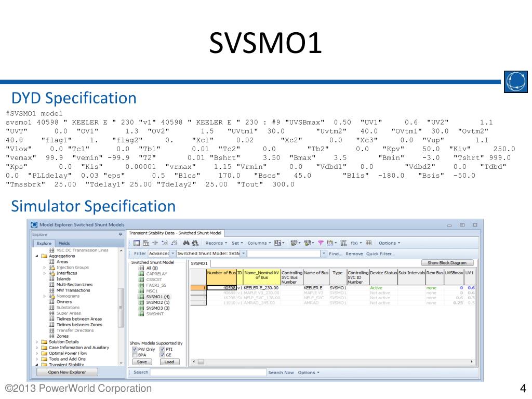Click the Quick Filter... link
532x399 pixels.
380,254
